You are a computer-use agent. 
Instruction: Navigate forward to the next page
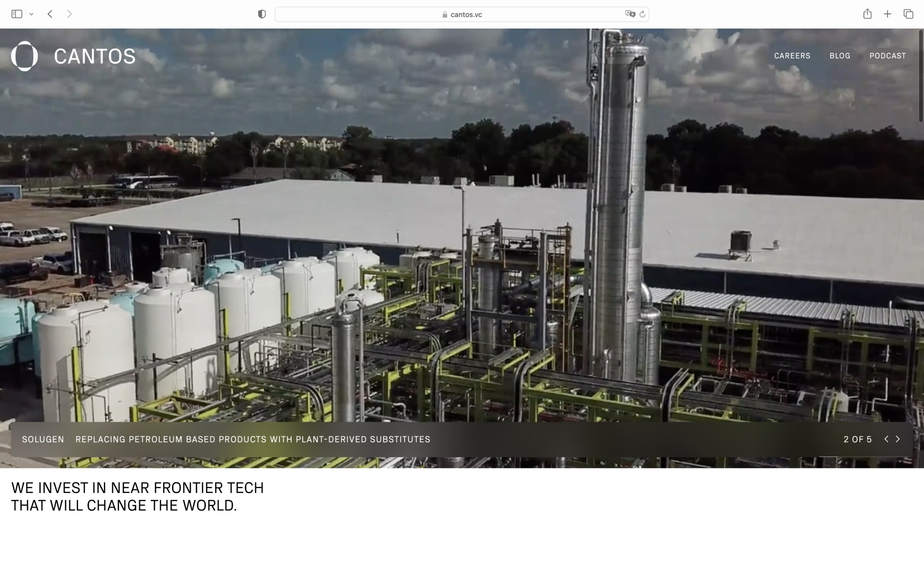(x=70, y=14)
